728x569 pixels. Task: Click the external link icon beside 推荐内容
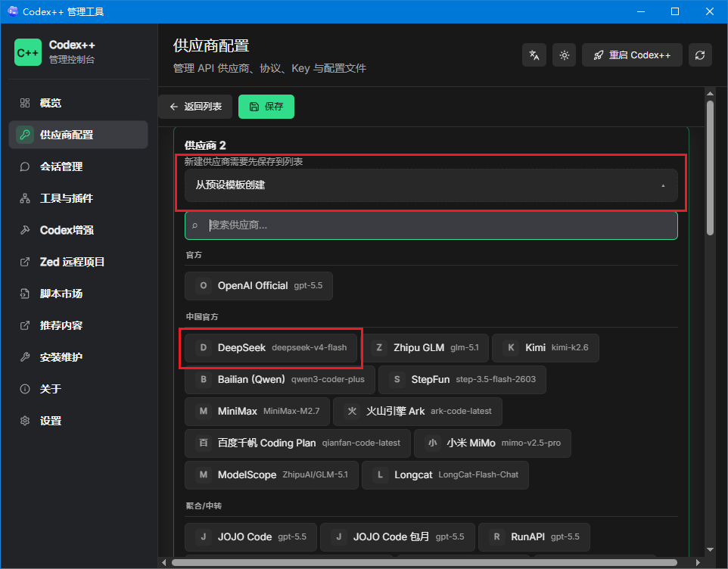(x=25, y=325)
